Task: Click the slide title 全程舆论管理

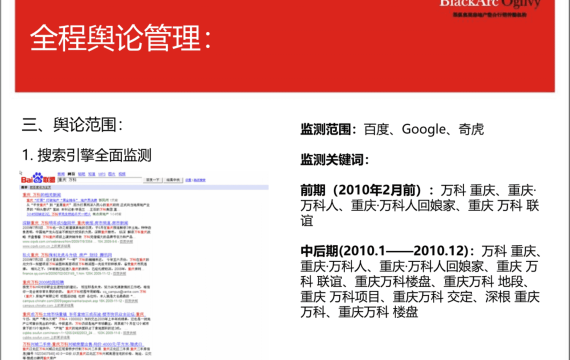Action: tap(120, 38)
